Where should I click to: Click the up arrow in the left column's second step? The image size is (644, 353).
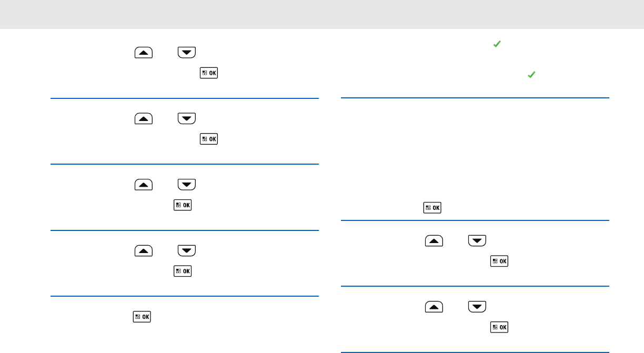coord(144,119)
